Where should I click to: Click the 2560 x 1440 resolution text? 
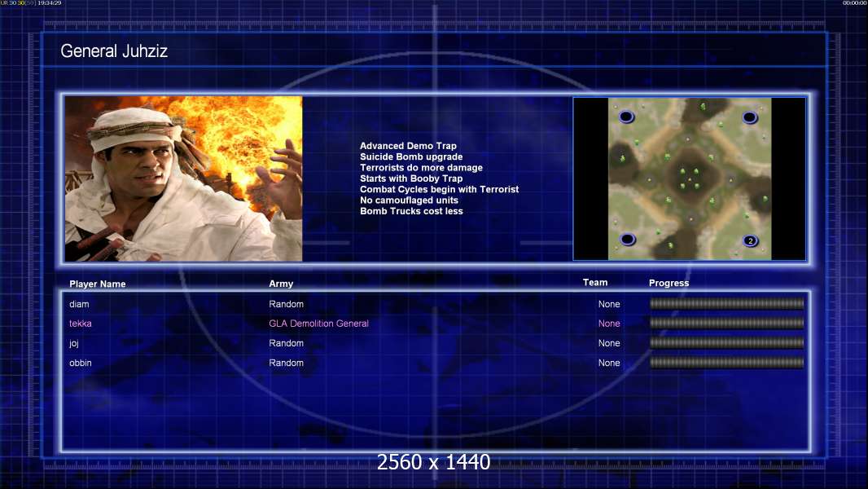tap(433, 462)
